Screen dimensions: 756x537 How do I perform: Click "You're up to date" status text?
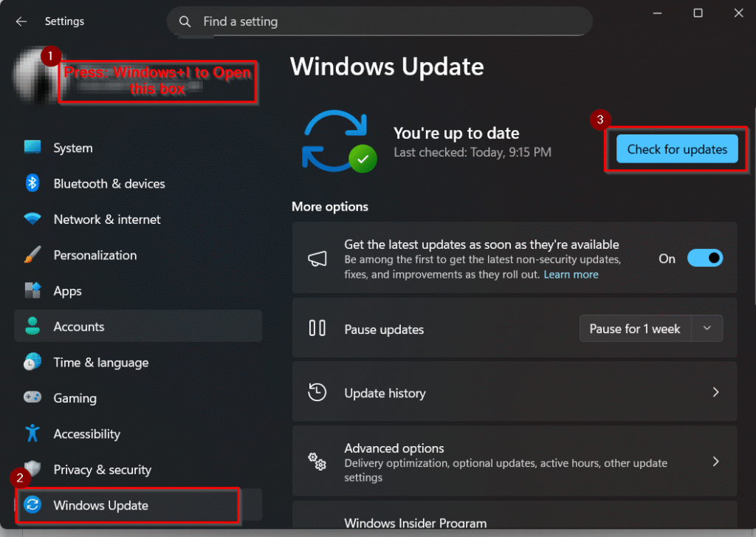tap(456, 133)
